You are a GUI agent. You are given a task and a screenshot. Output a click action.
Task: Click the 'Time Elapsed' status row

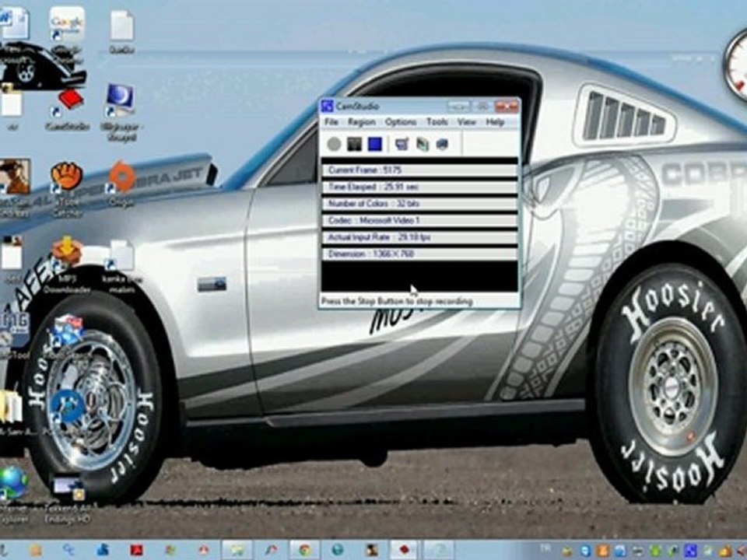(x=419, y=187)
